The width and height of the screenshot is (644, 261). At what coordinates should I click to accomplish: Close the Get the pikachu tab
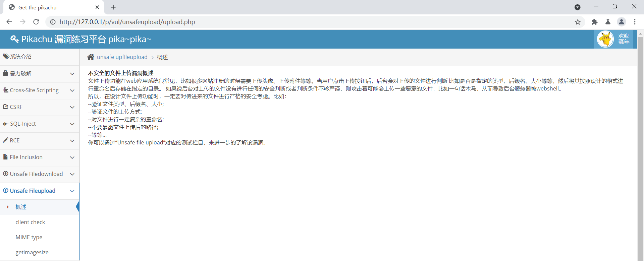pos(97,7)
